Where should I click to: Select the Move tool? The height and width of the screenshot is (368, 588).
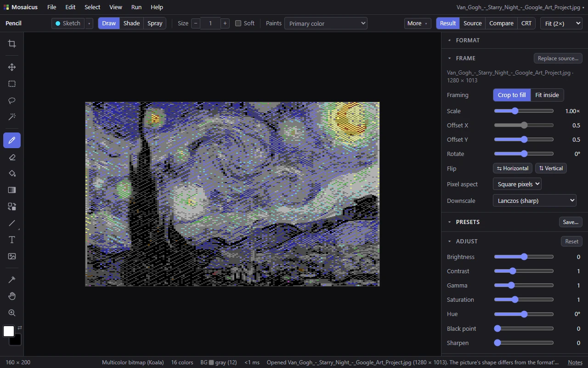click(12, 67)
